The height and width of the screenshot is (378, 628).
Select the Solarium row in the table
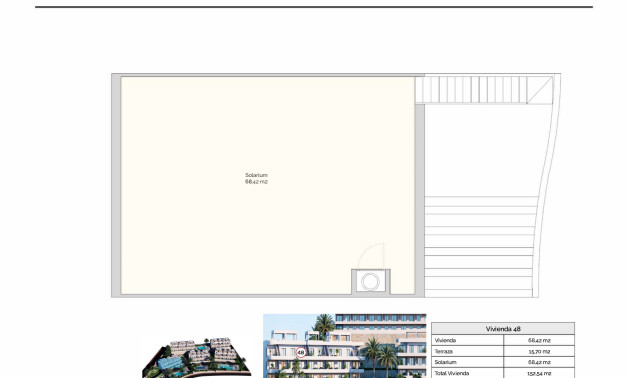click(503, 362)
